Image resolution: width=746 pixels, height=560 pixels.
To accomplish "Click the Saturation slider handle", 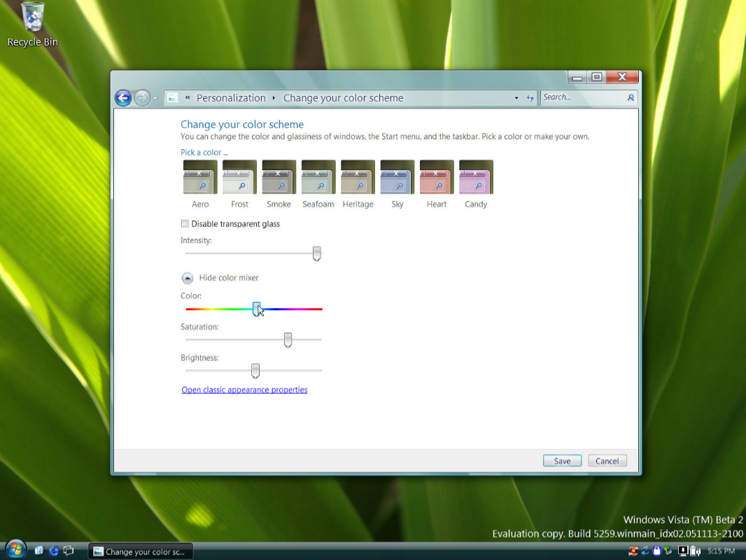I will tap(288, 340).
